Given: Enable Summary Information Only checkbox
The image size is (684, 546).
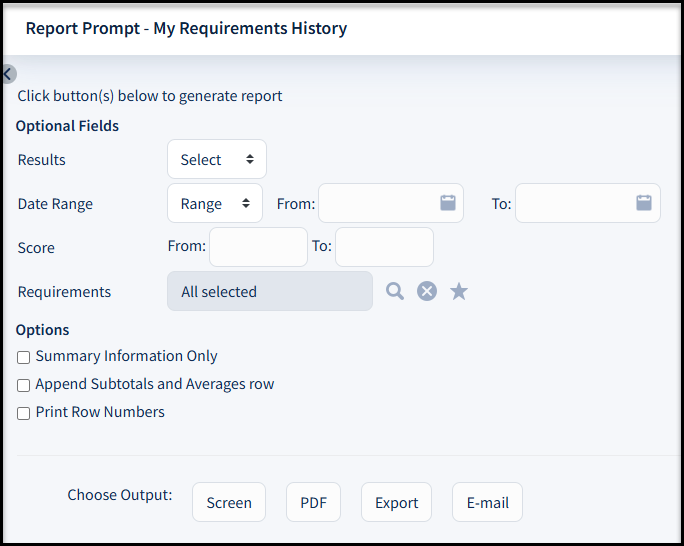Looking at the screenshot, I should (24, 357).
